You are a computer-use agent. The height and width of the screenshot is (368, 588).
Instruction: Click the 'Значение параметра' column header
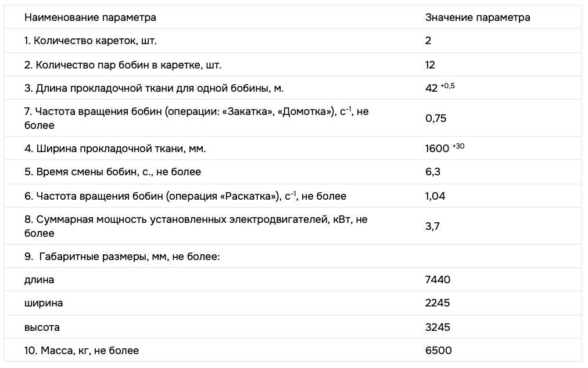478,17
